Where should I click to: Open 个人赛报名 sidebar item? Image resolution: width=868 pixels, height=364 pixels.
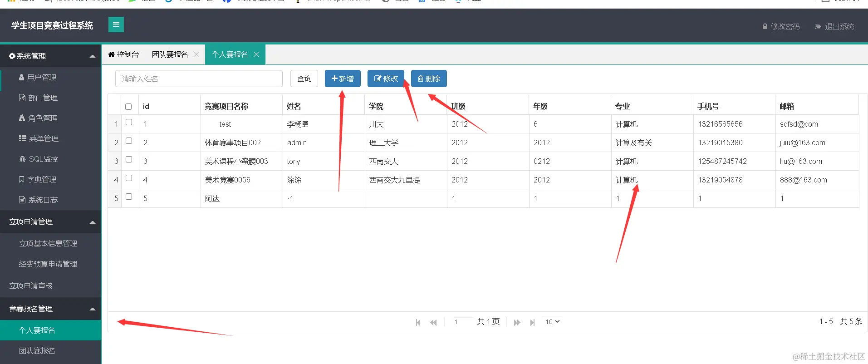click(x=50, y=330)
